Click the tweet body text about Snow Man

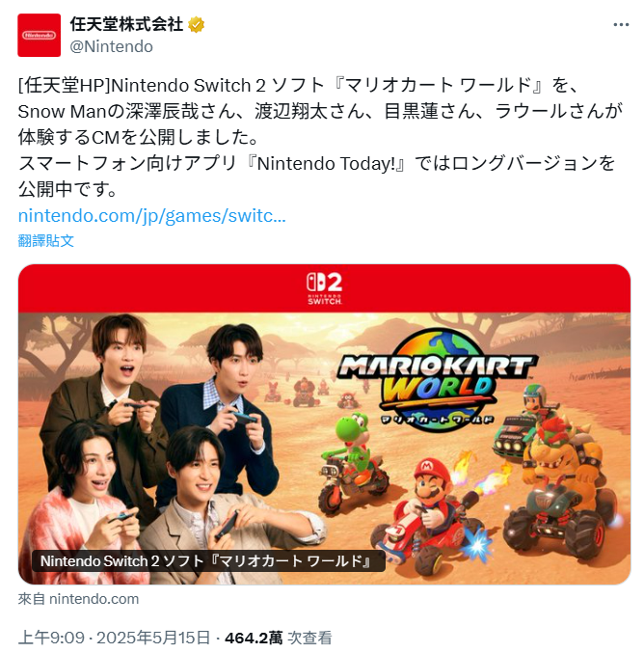320,137
